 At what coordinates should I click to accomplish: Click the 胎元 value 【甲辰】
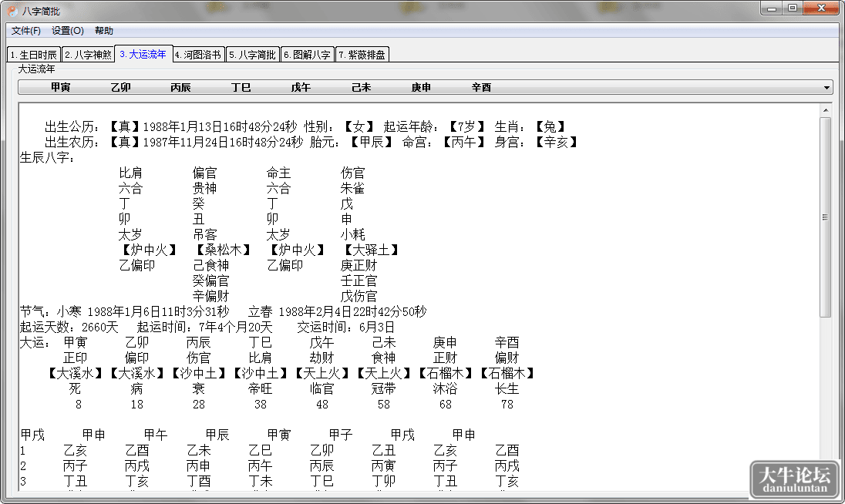click(371, 142)
